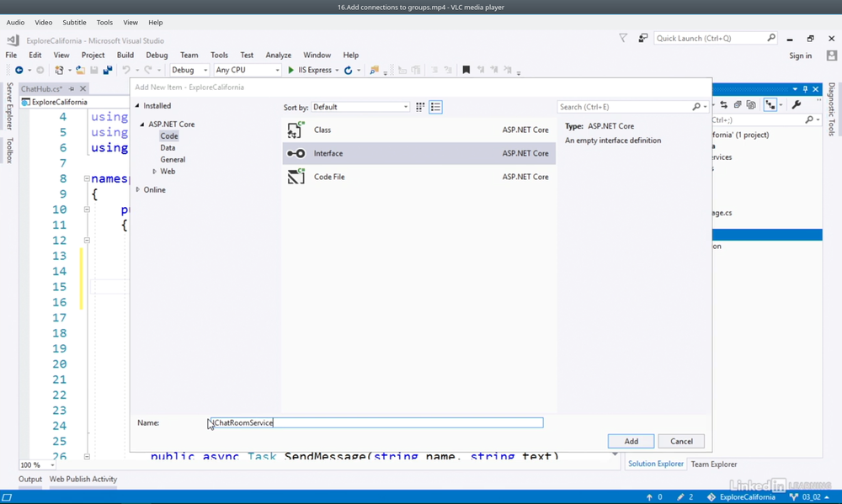The height and width of the screenshot is (504, 842).
Task: Open the Sort by Default dropdown
Action: 360,107
